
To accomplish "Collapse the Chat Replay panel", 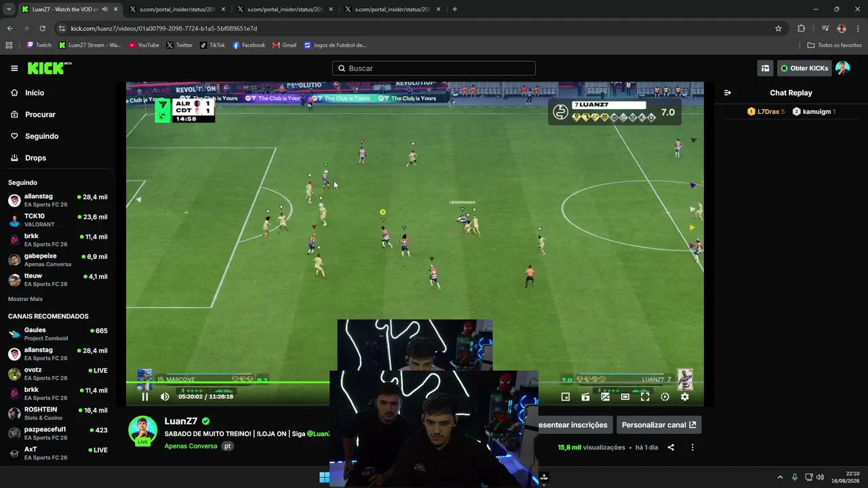I will coord(728,93).
